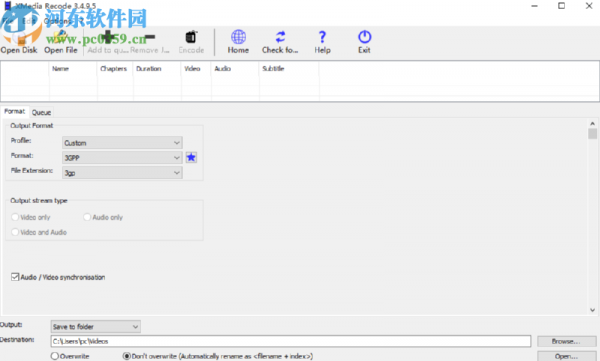Choose the Overwrite radio option
The height and width of the screenshot is (361, 600).
point(55,356)
